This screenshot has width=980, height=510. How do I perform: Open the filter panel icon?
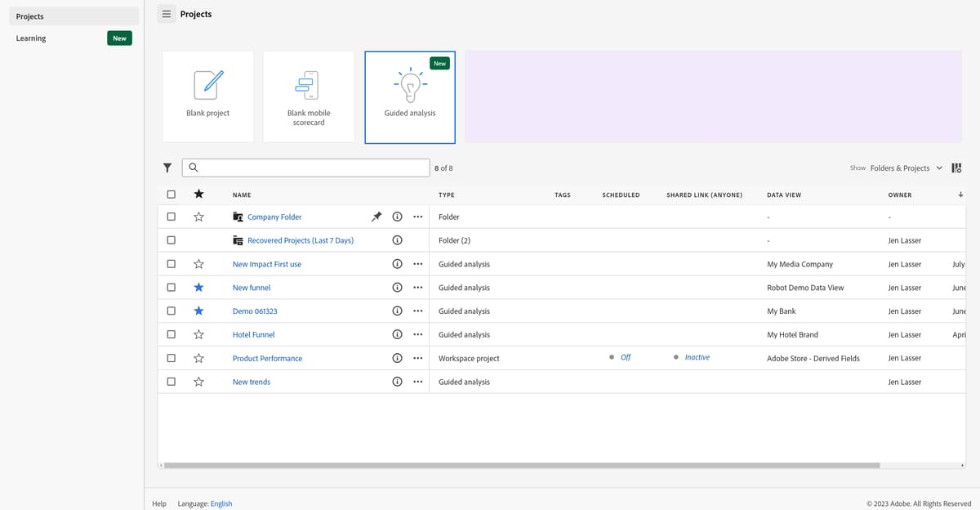click(167, 168)
